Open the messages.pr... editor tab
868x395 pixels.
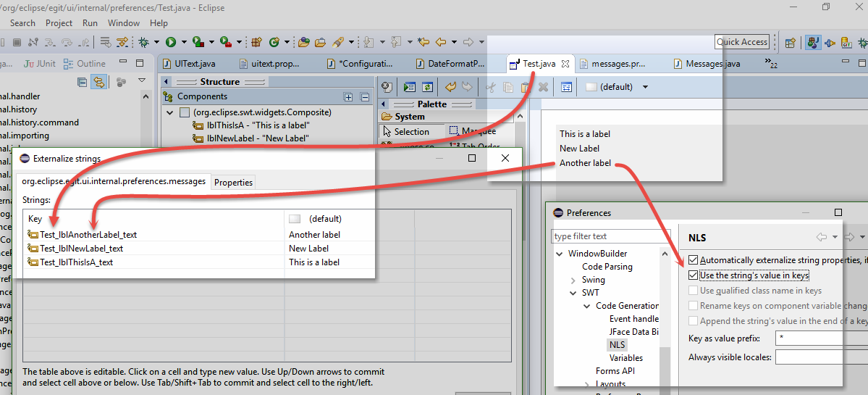(612, 64)
